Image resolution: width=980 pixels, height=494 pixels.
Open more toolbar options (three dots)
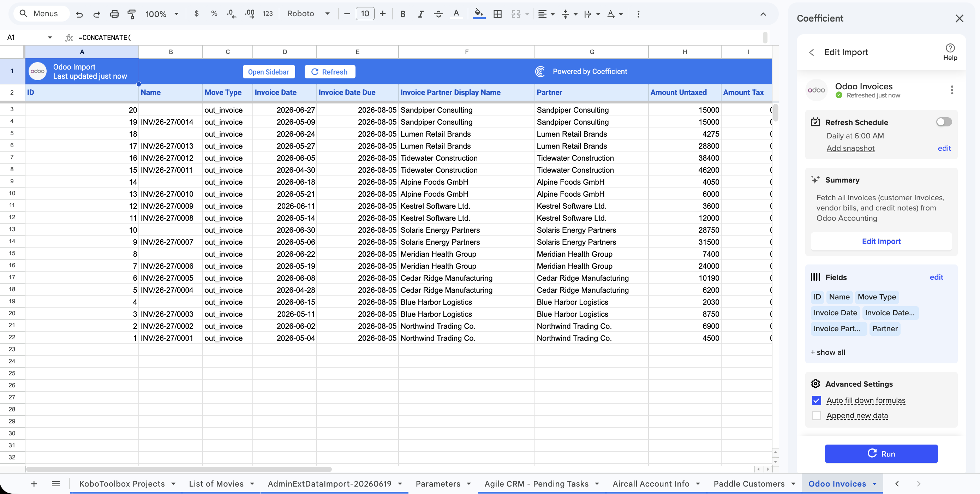coord(638,14)
